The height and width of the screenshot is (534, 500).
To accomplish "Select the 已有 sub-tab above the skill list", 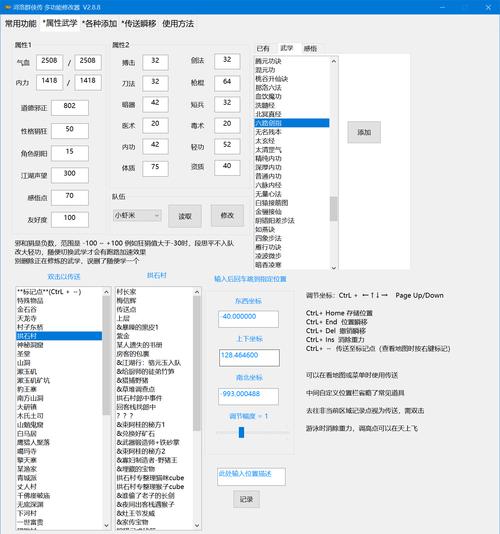I will tap(263, 48).
